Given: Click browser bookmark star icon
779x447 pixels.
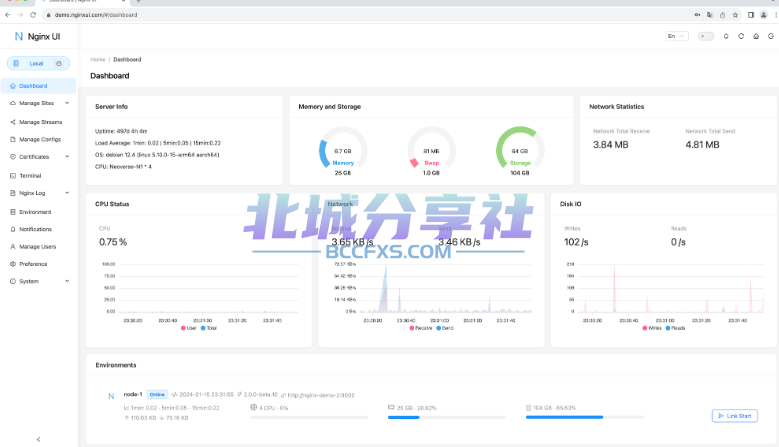Looking at the screenshot, I should pos(735,15).
